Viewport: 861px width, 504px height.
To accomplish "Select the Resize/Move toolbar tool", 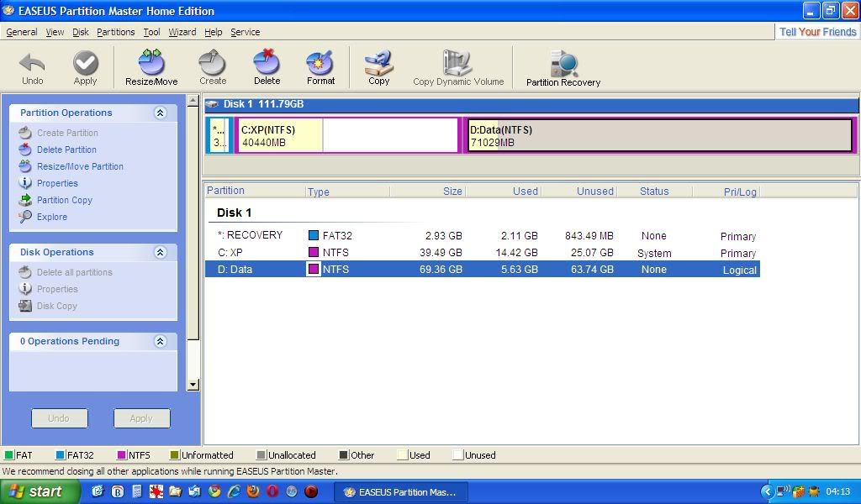I will tap(151, 67).
